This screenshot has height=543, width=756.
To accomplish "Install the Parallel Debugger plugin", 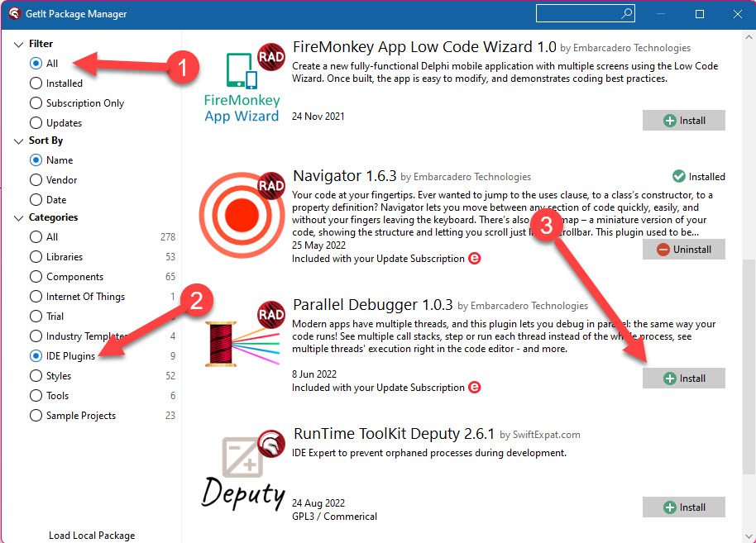I will (x=684, y=379).
